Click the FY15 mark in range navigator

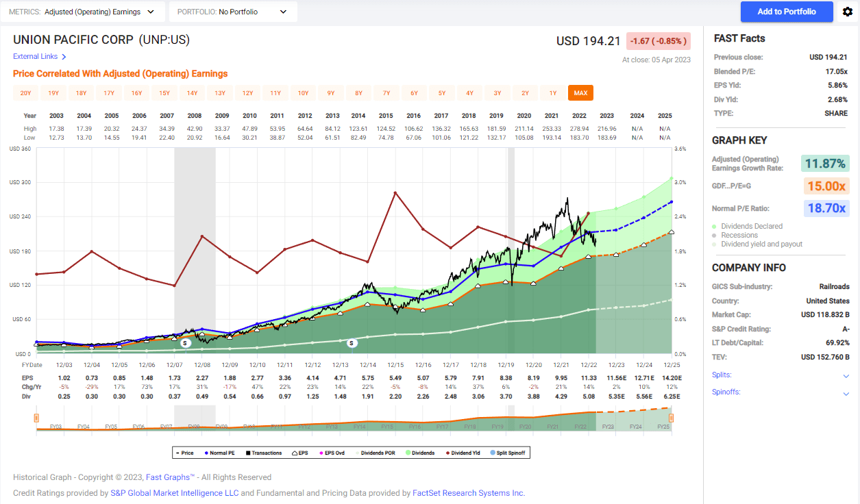pyautogui.click(x=387, y=427)
